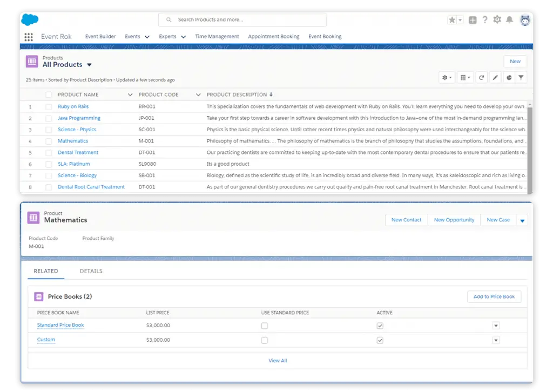Open the All Products list view dropdown
Screen dimensions: 553x392
click(x=89, y=65)
